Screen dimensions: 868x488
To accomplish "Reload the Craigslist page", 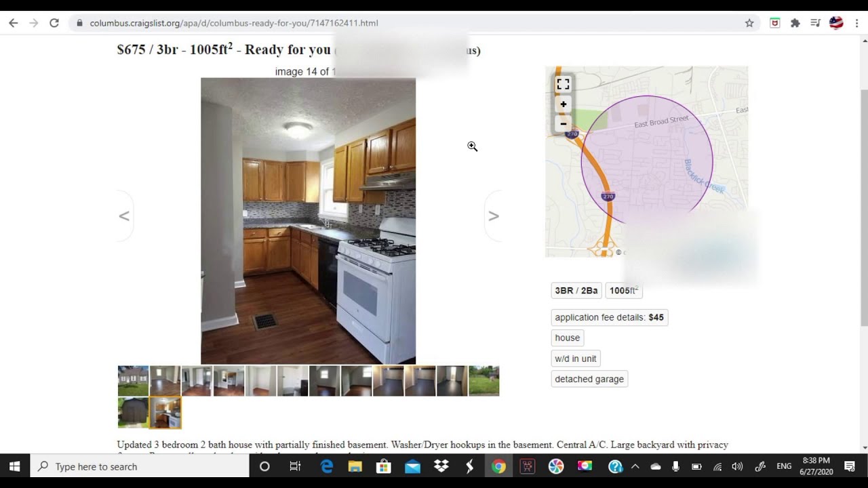I will (54, 23).
